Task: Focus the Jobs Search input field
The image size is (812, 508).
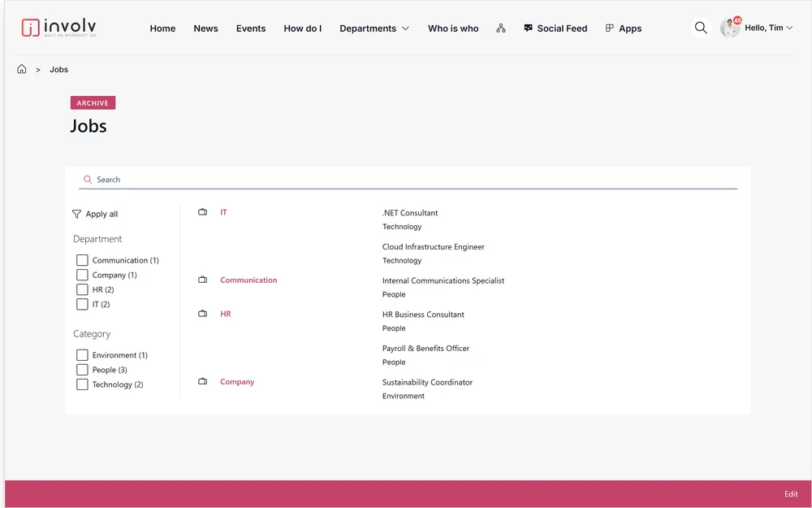Action: [408, 180]
